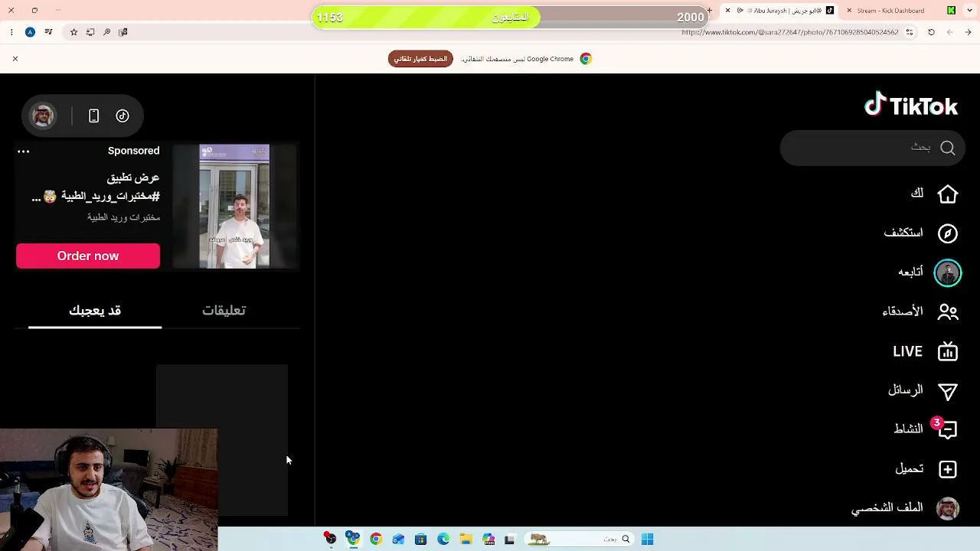Open the advertiser name مختبرات وريد الطبية

pos(123,217)
